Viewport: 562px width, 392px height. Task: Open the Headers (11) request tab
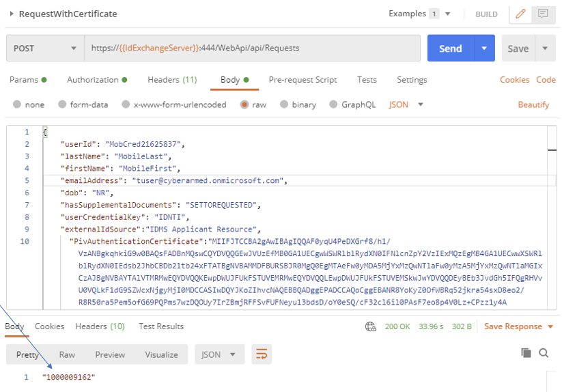(x=172, y=79)
